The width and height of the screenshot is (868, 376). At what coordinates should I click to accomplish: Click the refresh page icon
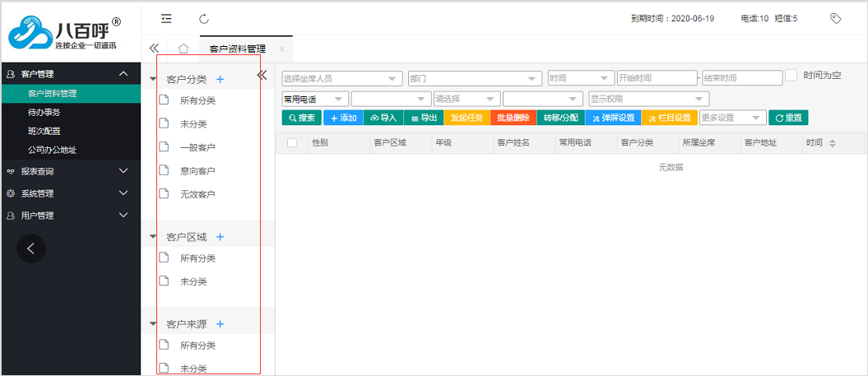point(204,20)
